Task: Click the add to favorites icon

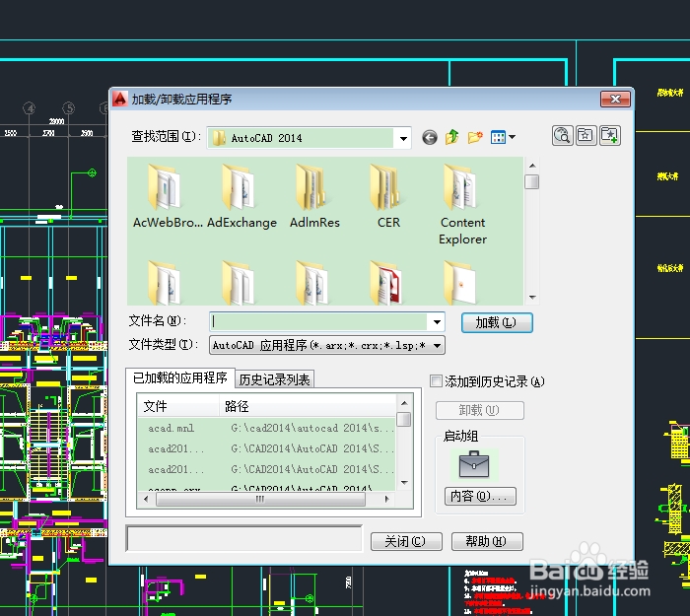Action: click(609, 136)
